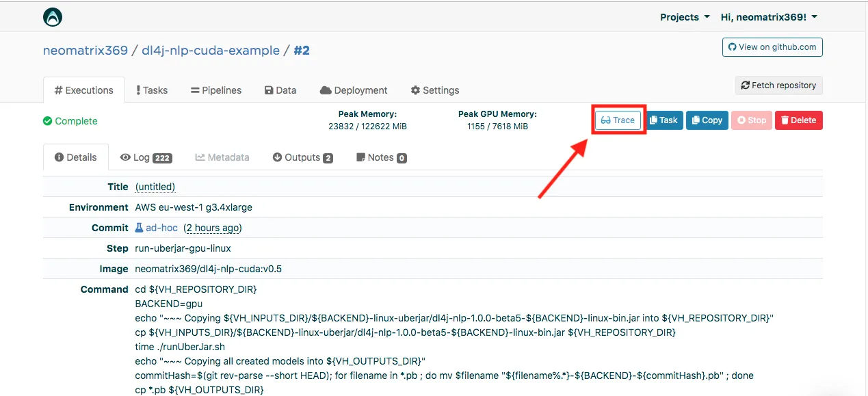Click the red Delete button
The width and height of the screenshot is (868, 396).
[798, 120]
